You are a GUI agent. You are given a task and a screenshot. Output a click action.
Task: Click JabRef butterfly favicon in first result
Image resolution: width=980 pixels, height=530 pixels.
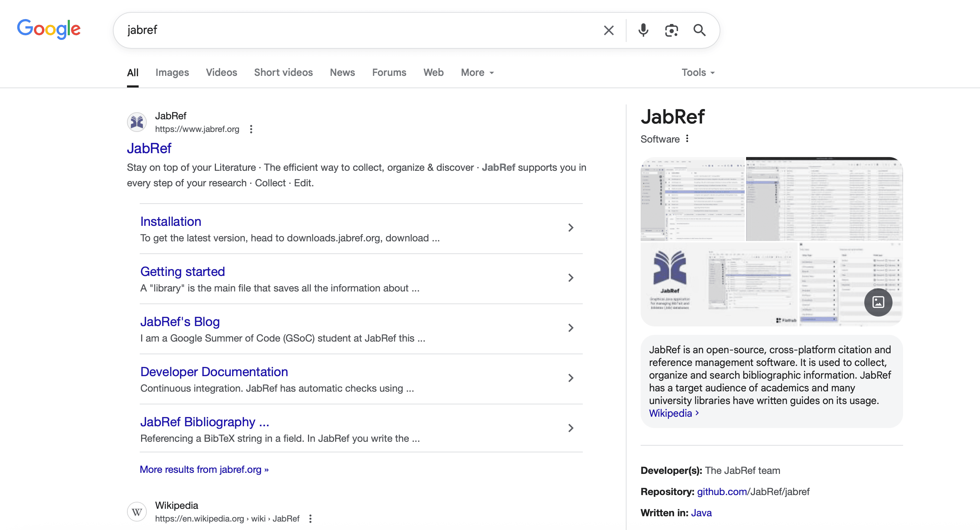tap(137, 122)
